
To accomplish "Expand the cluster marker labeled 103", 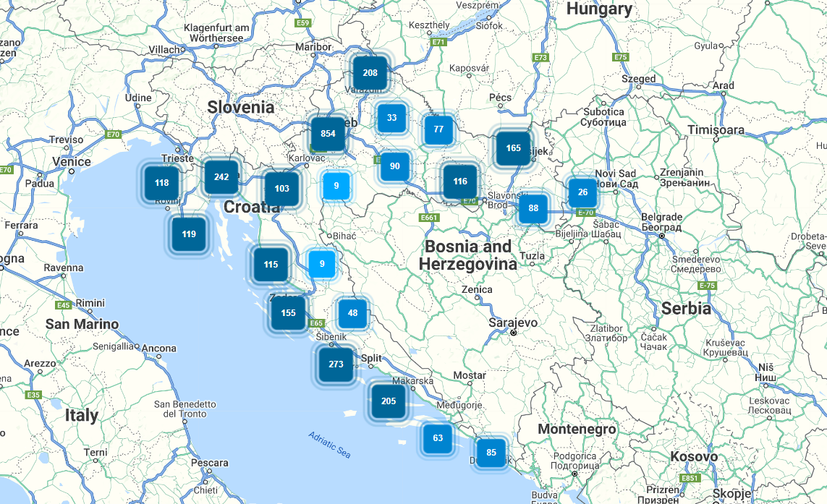I will [x=281, y=189].
